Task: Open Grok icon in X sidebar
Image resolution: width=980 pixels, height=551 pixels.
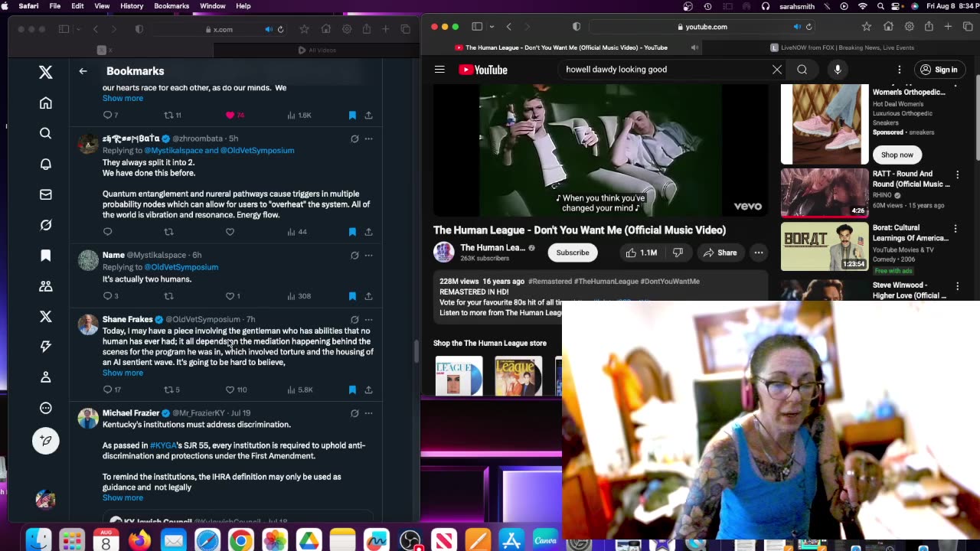Action: coord(46,225)
